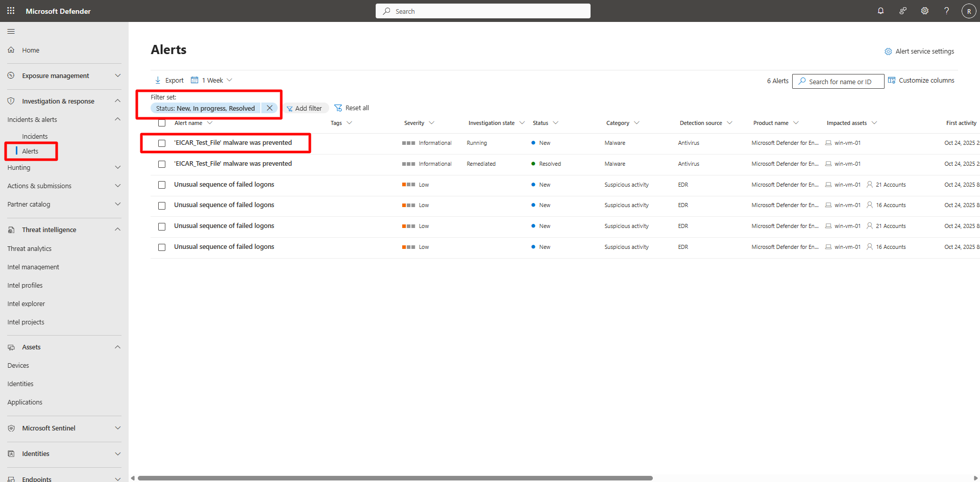The width and height of the screenshot is (980, 482).
Task: Click the Customize columns icon
Action: click(892, 80)
